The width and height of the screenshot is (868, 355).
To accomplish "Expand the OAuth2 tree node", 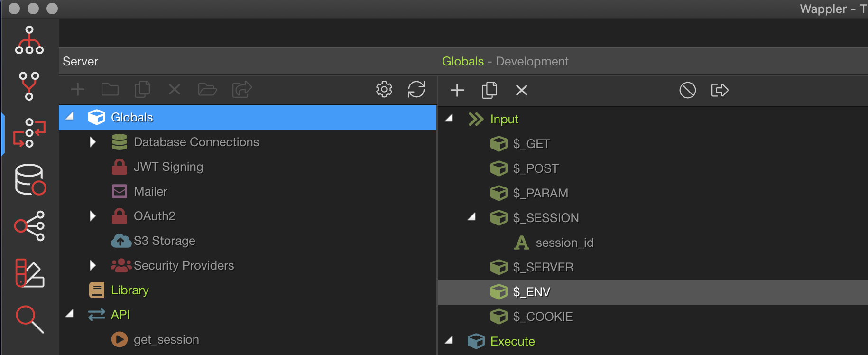I will tap(93, 216).
